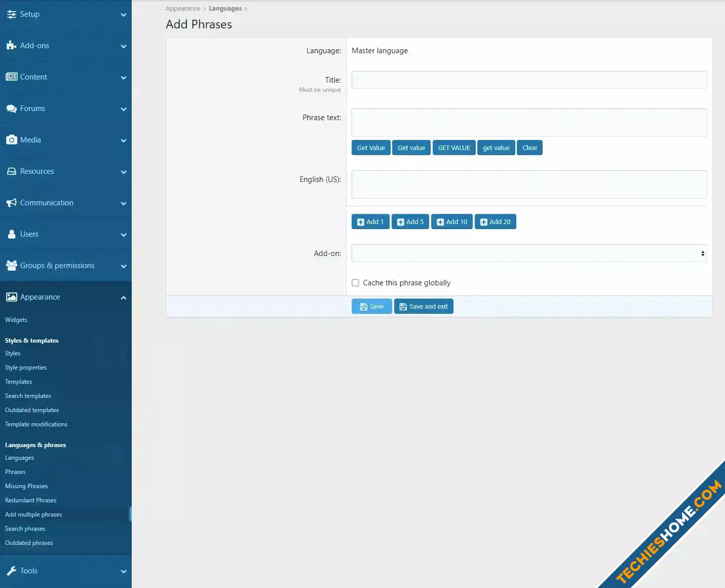Screen dimensions: 725x588
Task: Open Templates in the sidebar
Action: tap(19, 382)
